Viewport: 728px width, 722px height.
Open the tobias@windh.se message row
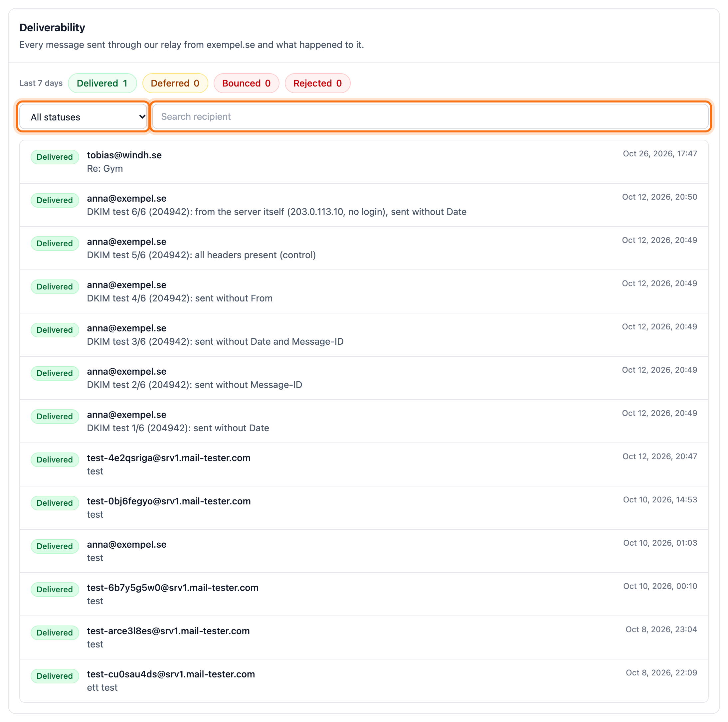(364, 162)
